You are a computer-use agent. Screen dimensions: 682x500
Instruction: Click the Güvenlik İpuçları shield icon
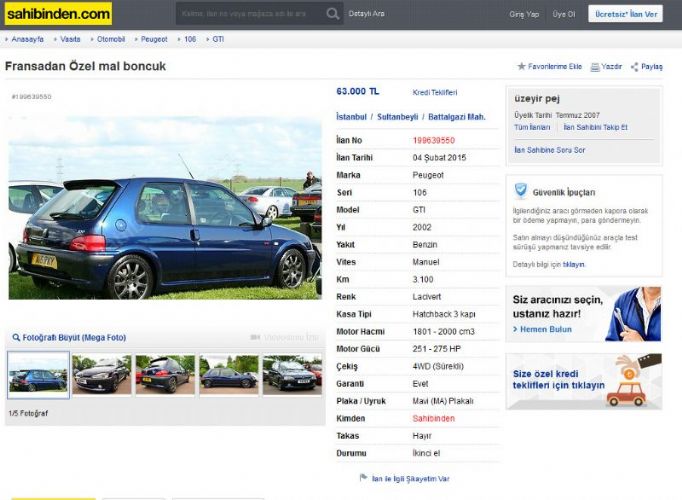[x=521, y=191]
